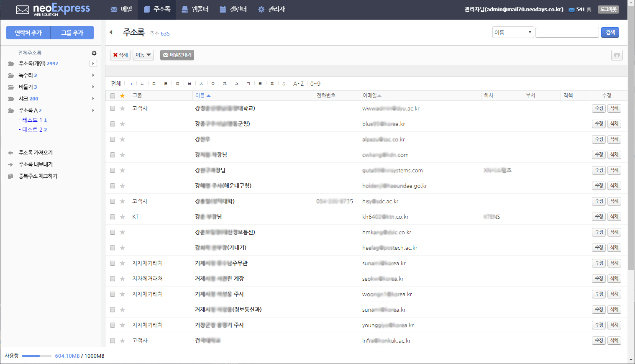Tick the first contact row checkbox
635x364 pixels.
[113, 108]
